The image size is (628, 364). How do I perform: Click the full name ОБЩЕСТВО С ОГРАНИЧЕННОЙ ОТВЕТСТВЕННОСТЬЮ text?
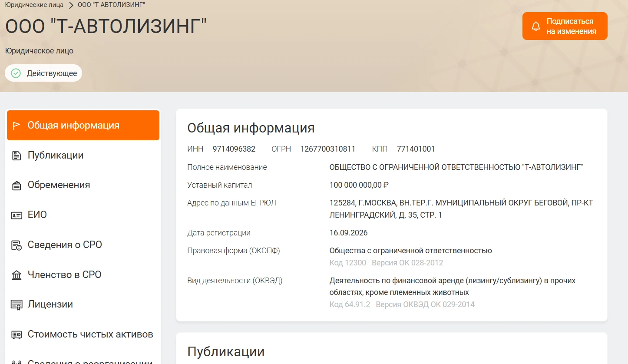pos(456,167)
